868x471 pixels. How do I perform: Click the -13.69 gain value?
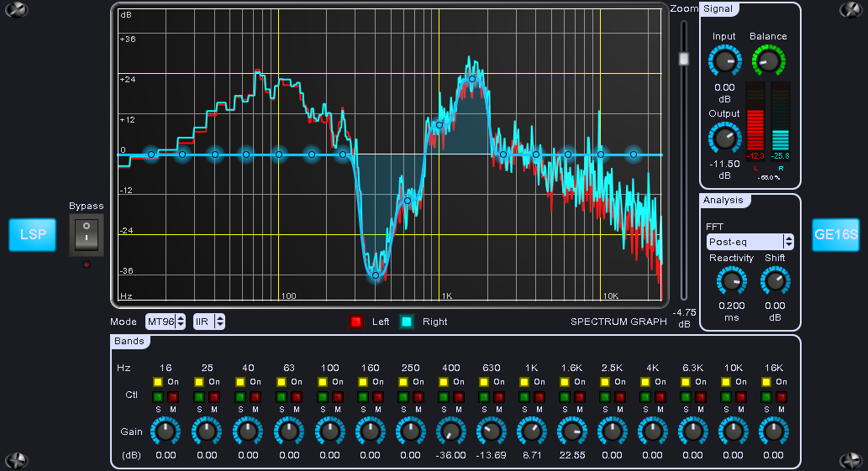click(x=491, y=456)
